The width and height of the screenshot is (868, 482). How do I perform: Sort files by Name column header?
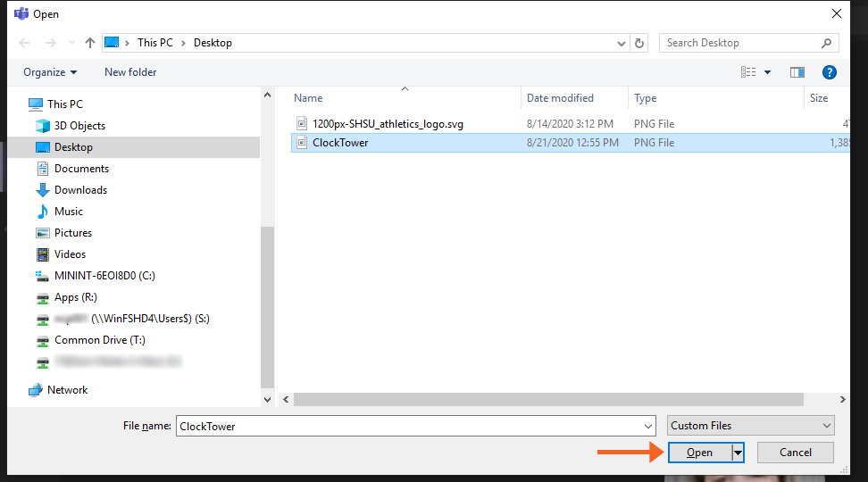coord(309,98)
